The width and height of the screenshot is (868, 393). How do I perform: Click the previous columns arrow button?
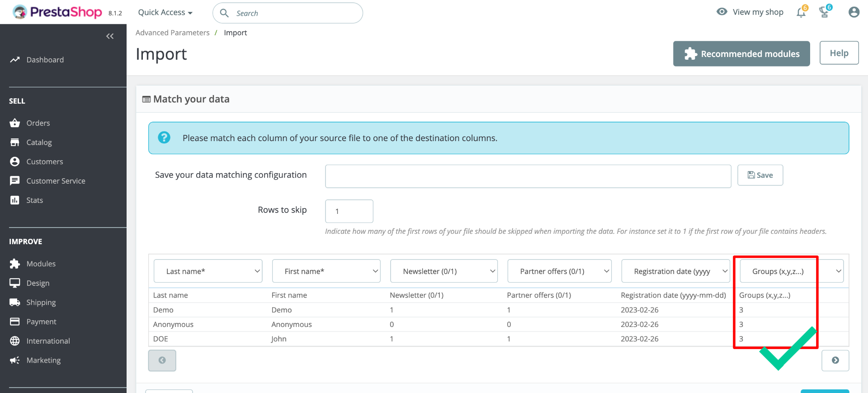[x=162, y=360]
